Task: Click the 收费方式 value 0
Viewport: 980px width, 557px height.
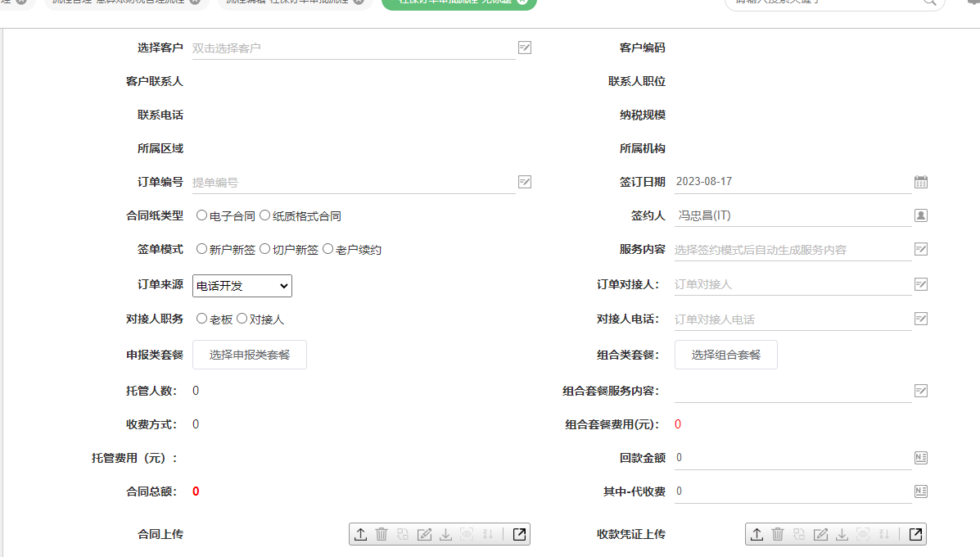Action: tap(196, 424)
